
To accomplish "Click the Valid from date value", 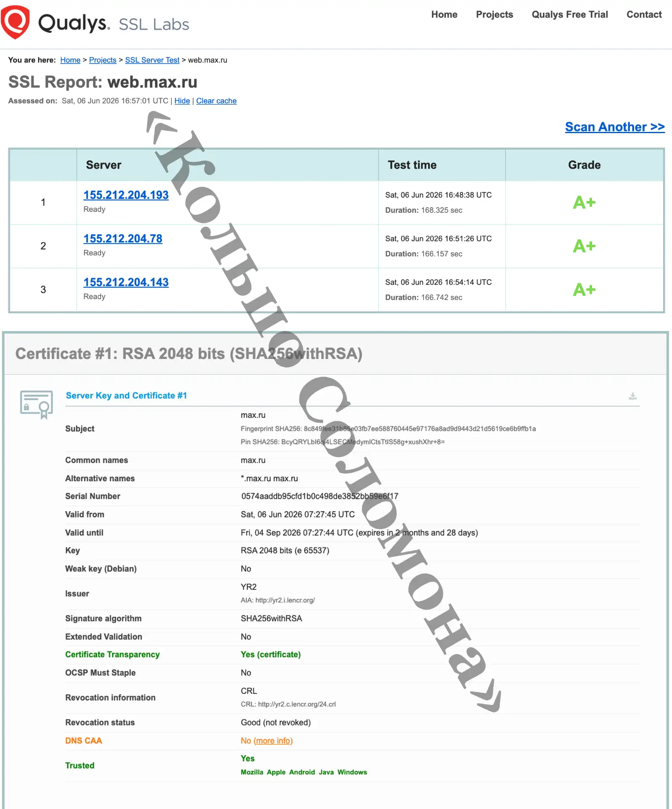I will 298,514.
